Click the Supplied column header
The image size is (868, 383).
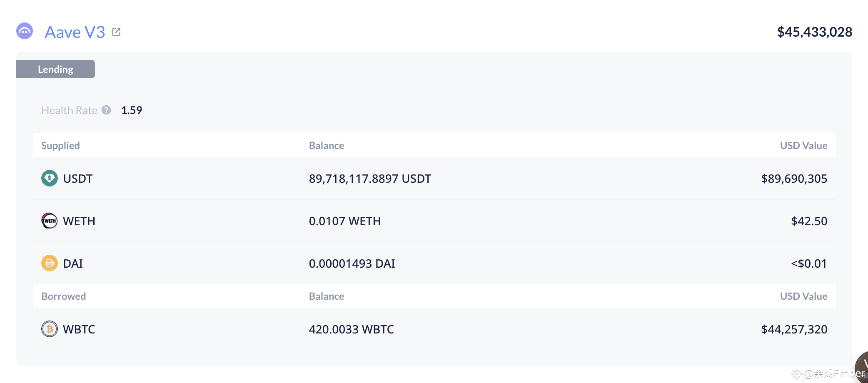(60, 145)
